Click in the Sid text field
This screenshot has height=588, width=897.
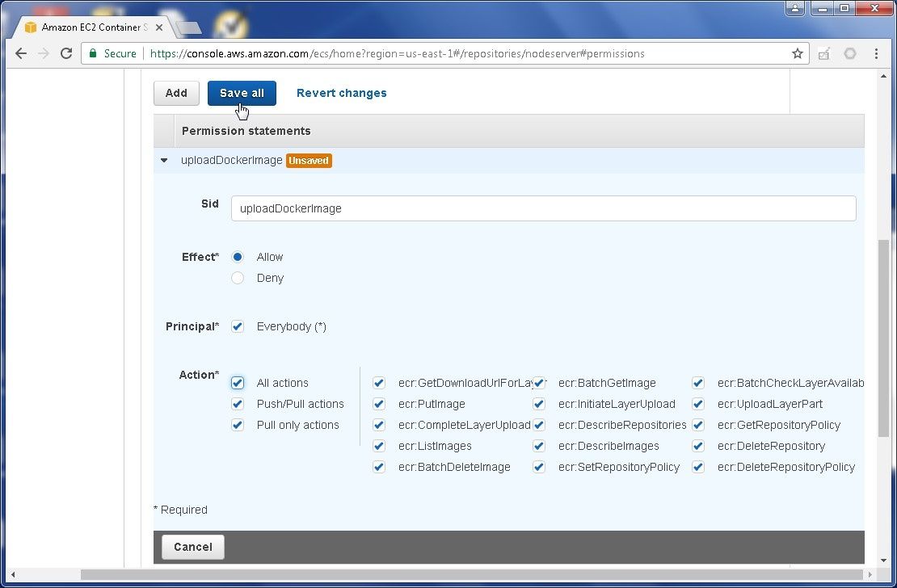[543, 208]
